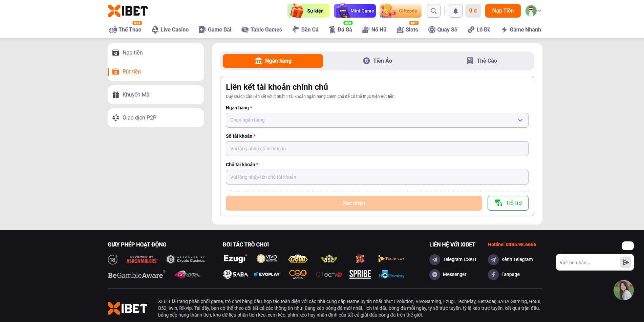Switch to the Tiền Ảo tab
This screenshot has height=322, width=644.
coord(377,61)
